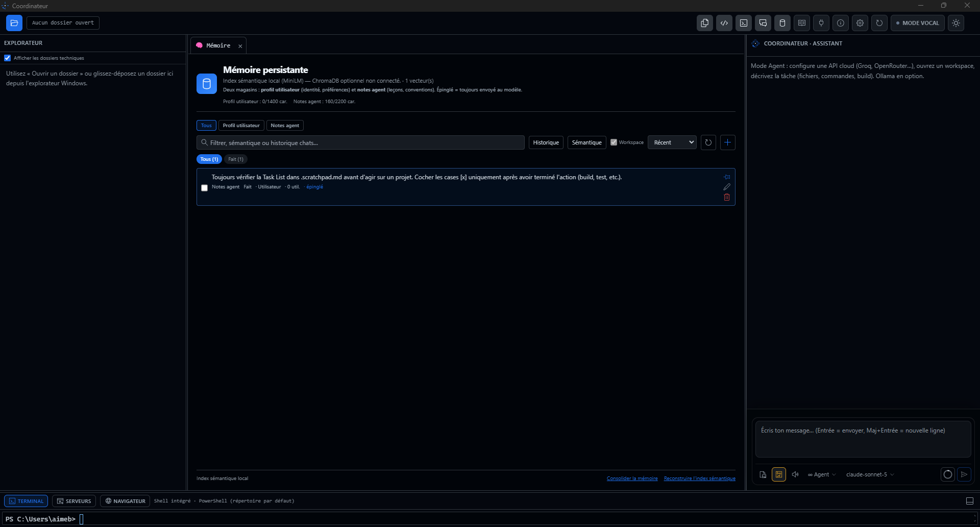Select the 'Fait (1)' status filter
Image resolution: width=980 pixels, height=527 pixels.
click(236, 159)
